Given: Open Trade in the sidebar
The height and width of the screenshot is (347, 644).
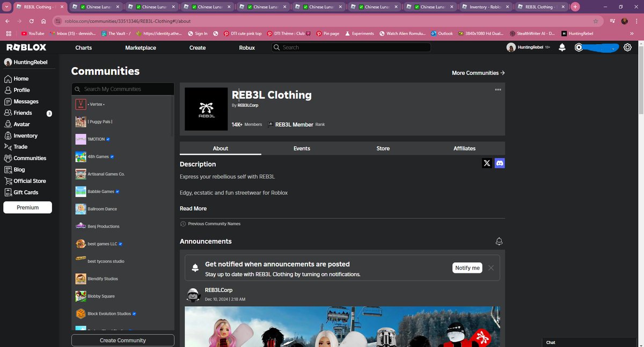Looking at the screenshot, I should point(16,147).
